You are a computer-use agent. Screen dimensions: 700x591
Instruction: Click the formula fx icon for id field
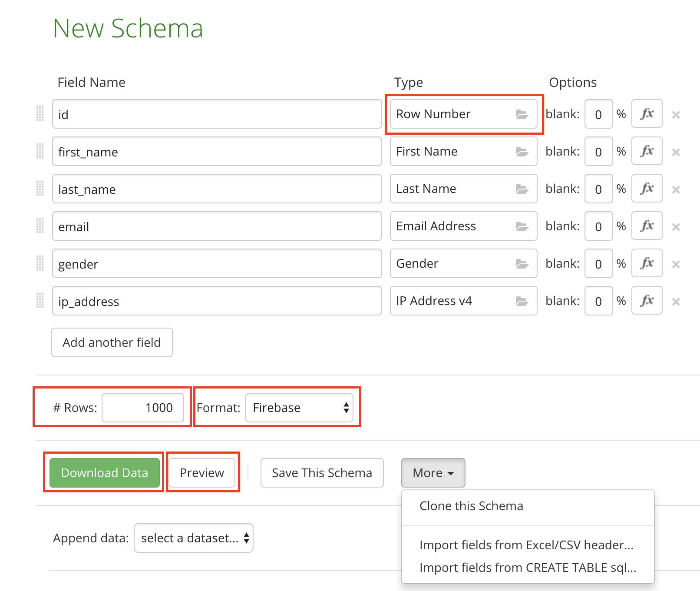coord(647,114)
